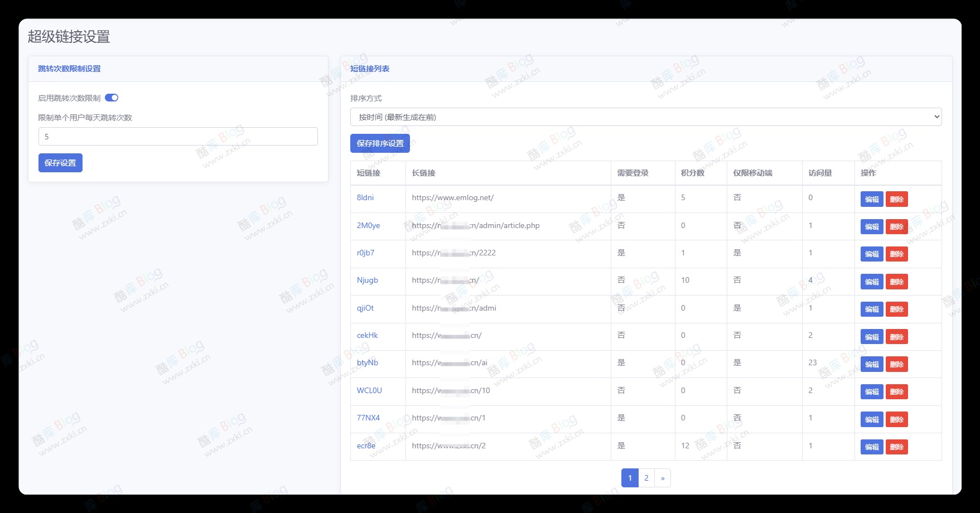Edit the WCL0U short link entry
The width and height of the screenshot is (980, 513).
coord(871,391)
